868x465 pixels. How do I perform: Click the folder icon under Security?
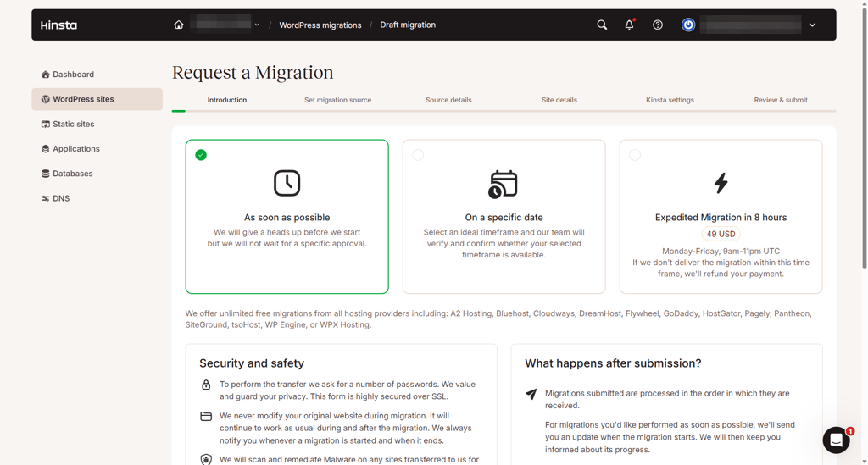pyautogui.click(x=206, y=417)
